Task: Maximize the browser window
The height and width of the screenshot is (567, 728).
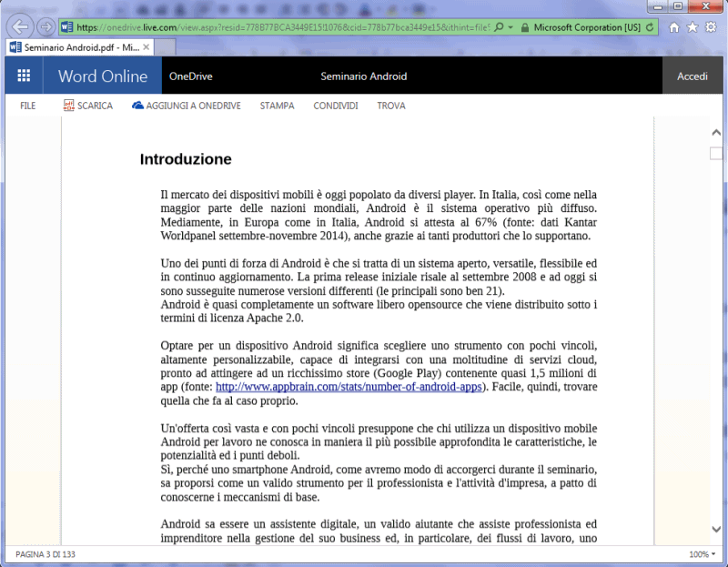Action: 678,6
